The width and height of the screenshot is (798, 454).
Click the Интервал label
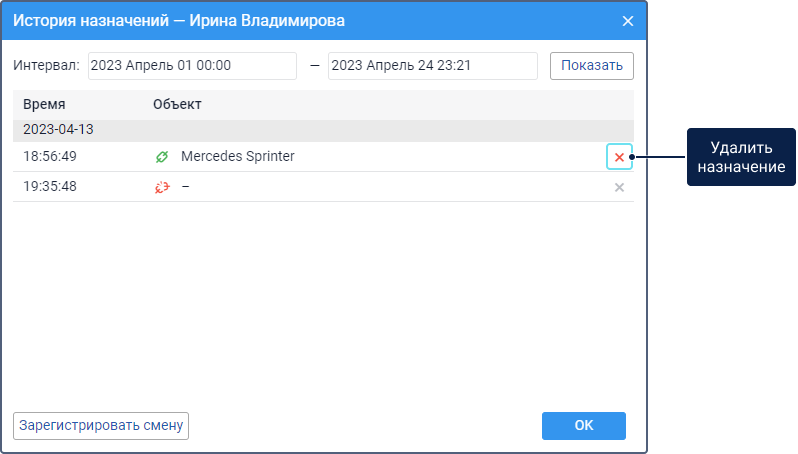pyautogui.click(x=46, y=65)
